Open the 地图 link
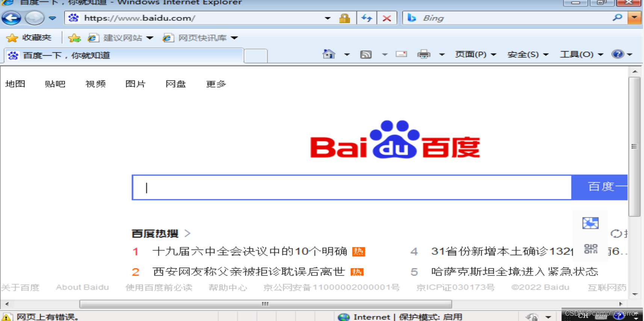 pyautogui.click(x=15, y=84)
